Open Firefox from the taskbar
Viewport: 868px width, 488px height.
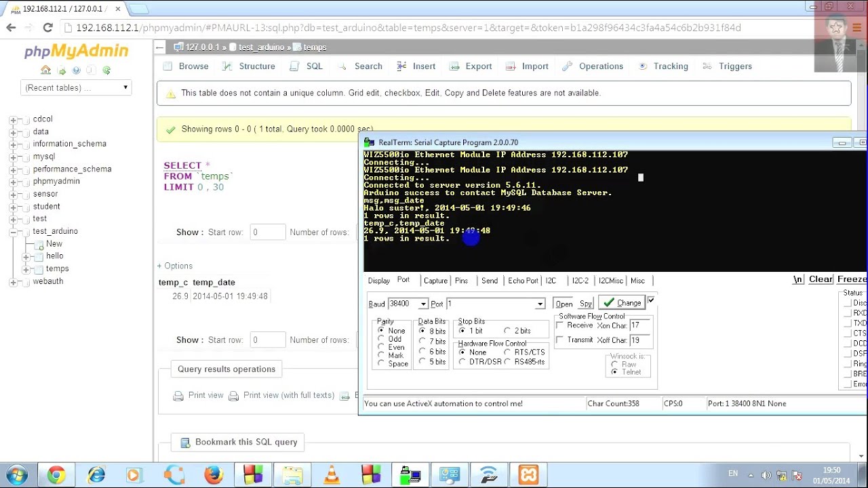[214, 475]
